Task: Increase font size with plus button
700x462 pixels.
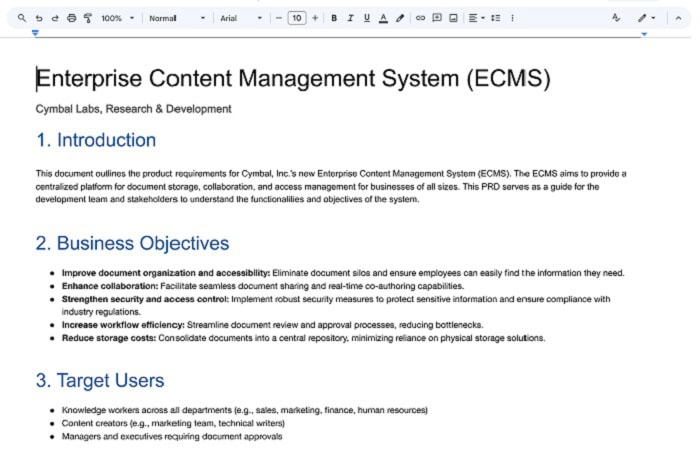Action: [315, 18]
